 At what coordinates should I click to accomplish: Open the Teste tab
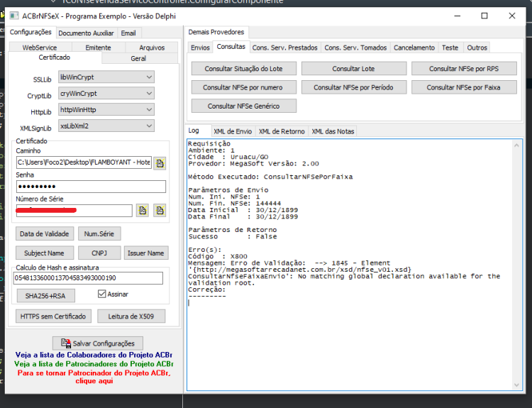(450, 48)
